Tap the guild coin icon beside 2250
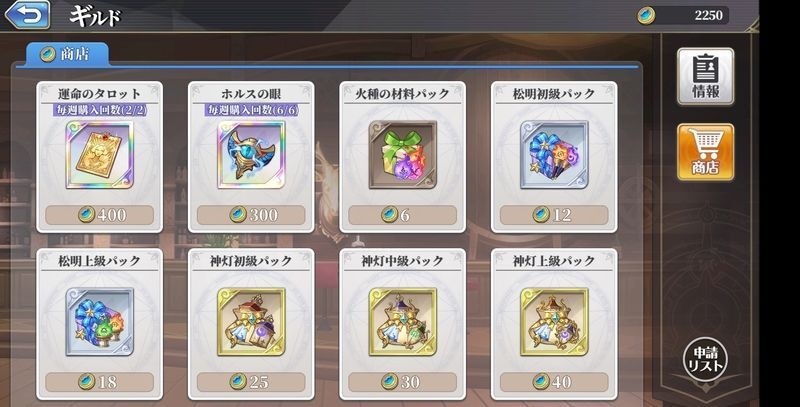This screenshot has height=407, width=800. (646, 15)
